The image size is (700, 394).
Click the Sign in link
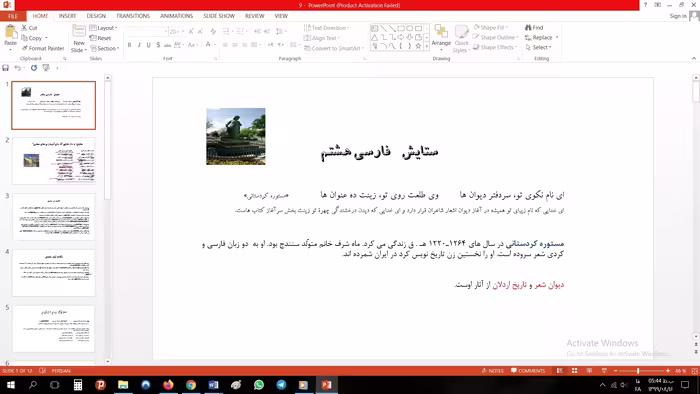[678, 16]
